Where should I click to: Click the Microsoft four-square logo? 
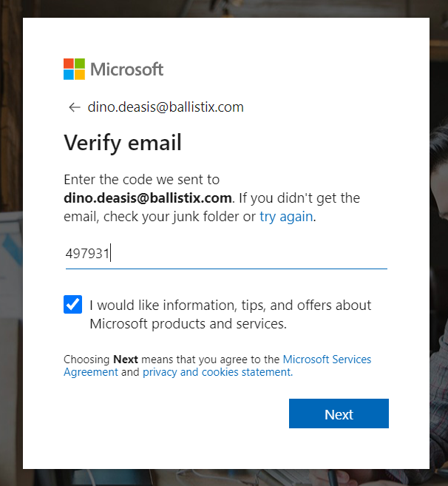click(x=74, y=70)
